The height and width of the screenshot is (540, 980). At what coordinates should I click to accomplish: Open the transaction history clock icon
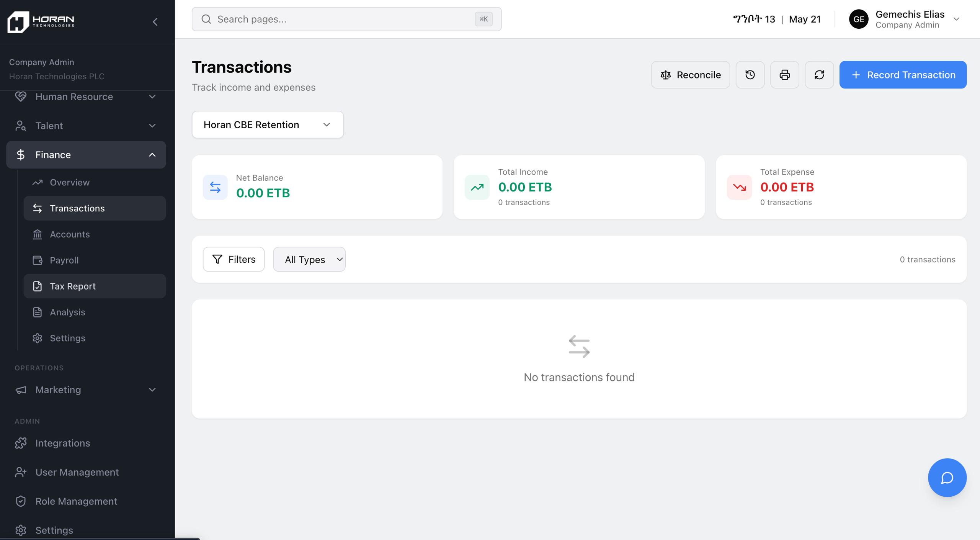point(750,75)
